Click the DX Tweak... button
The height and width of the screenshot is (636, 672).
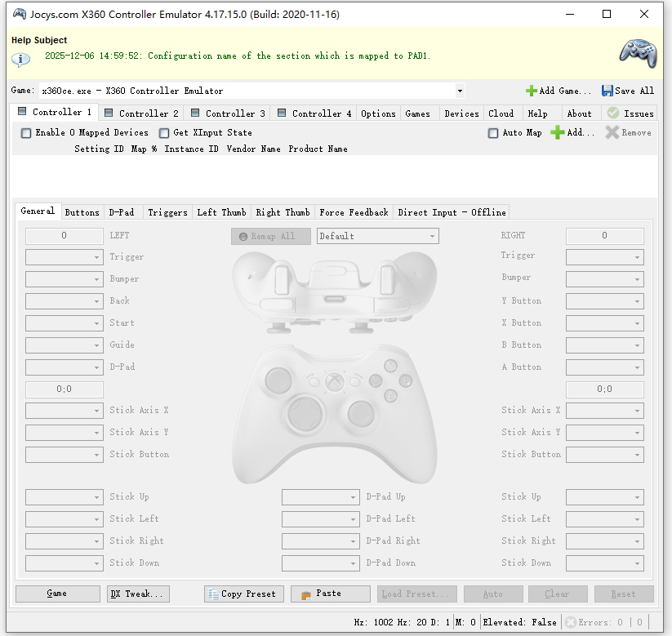(x=138, y=594)
